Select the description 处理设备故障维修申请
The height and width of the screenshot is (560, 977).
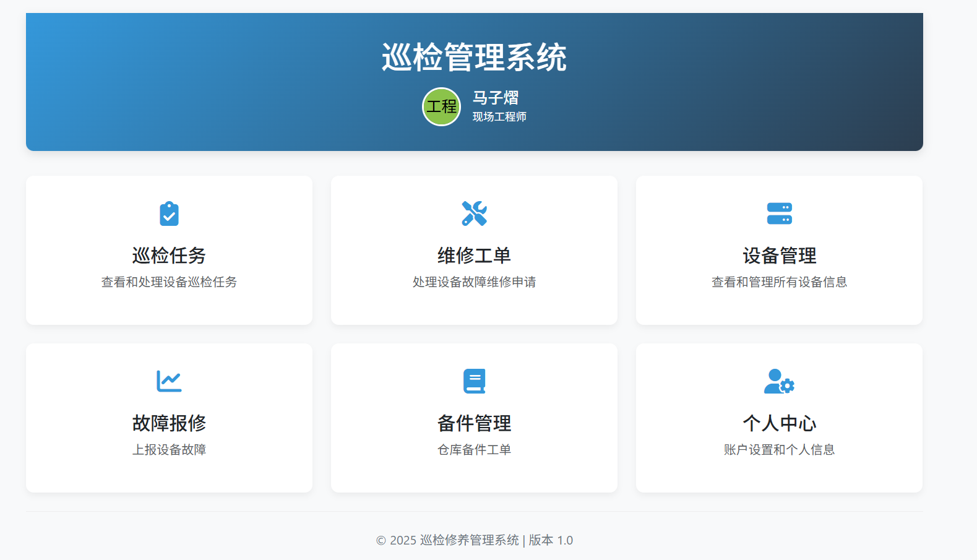475,282
